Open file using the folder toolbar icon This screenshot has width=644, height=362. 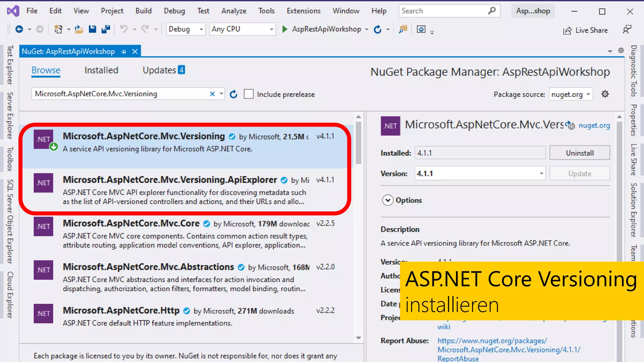point(79,29)
